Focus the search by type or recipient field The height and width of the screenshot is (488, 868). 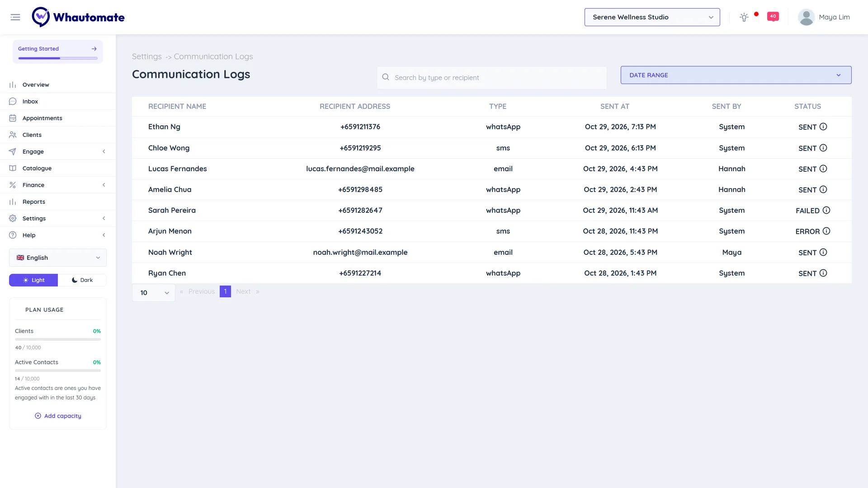click(492, 78)
